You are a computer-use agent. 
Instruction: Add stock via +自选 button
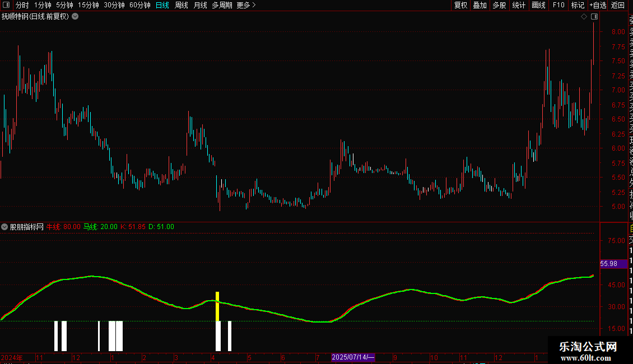598,5
